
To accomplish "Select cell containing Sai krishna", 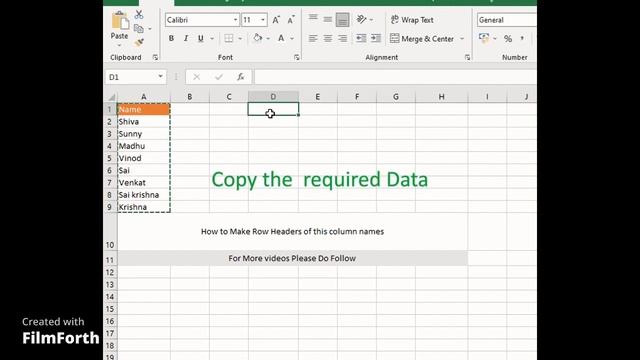I will 144,195.
